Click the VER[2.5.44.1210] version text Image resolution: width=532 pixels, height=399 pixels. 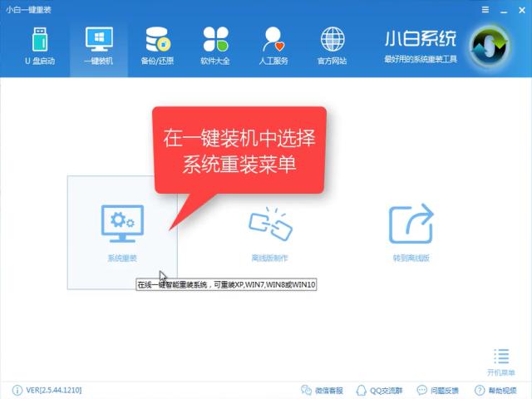[53, 390]
